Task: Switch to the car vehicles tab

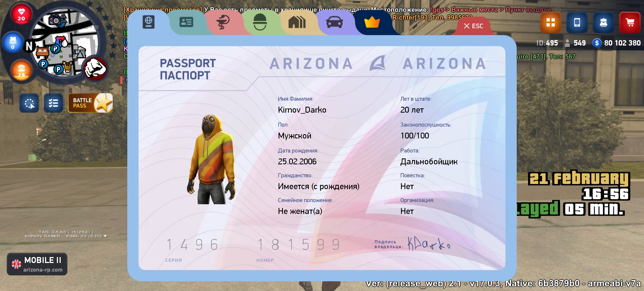Action: [x=334, y=22]
